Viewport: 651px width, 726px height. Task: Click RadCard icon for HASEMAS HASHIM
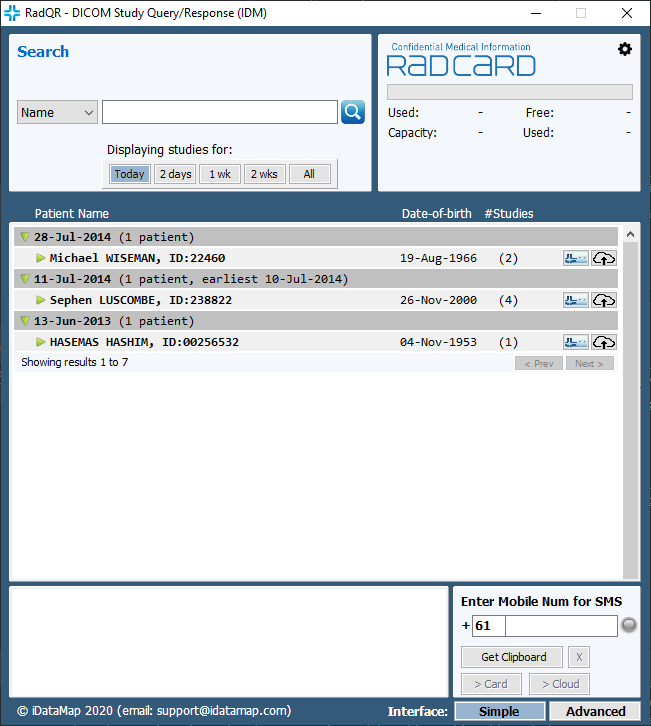575,342
